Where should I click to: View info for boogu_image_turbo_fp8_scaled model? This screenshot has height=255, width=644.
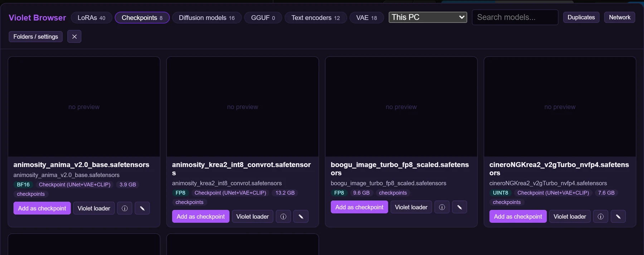[x=442, y=207]
